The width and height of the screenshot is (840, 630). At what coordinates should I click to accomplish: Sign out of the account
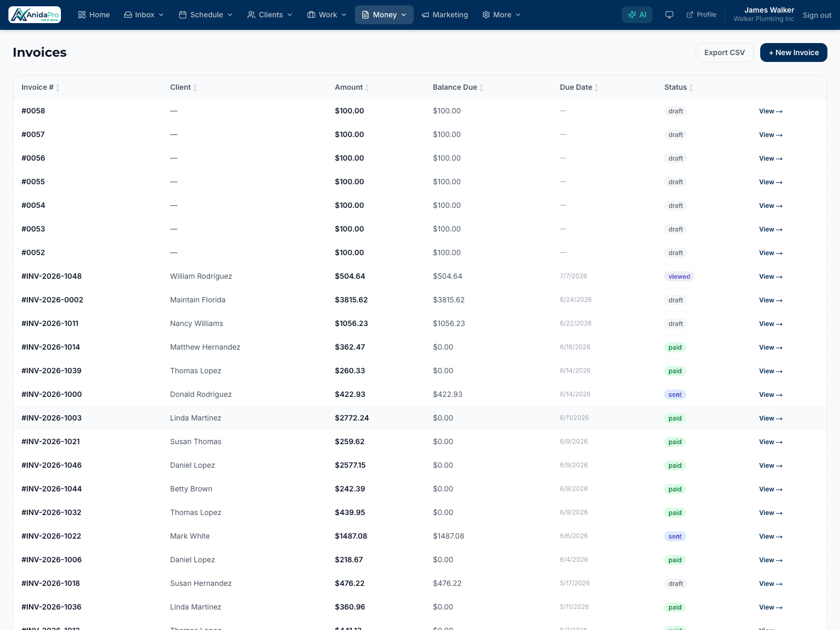click(817, 15)
